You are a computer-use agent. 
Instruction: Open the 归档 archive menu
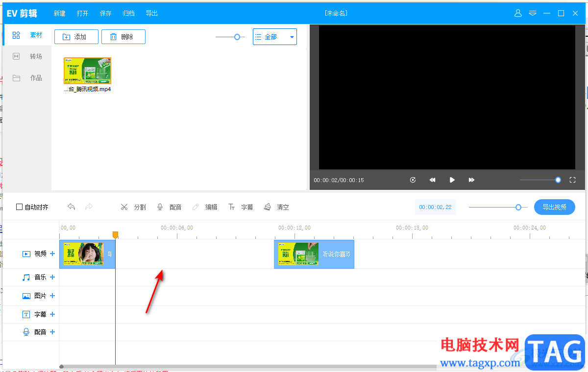tap(129, 13)
